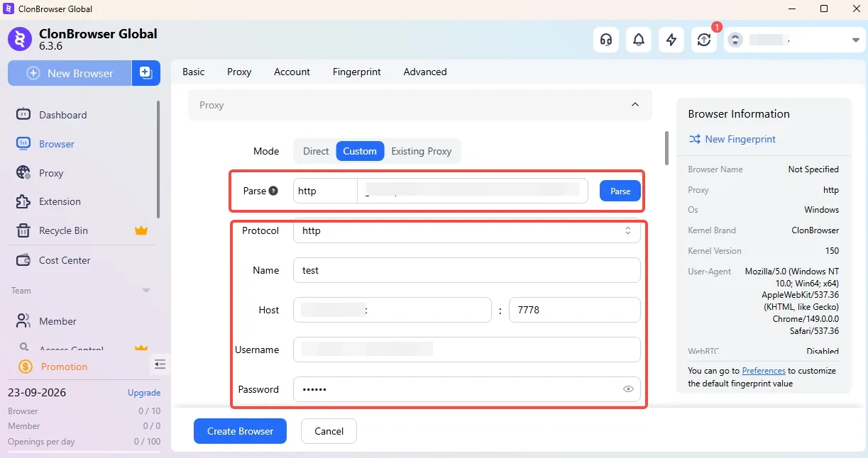This screenshot has height=458, width=868.
Task: Click the Cost Center wallet icon
Action: [x=23, y=259]
